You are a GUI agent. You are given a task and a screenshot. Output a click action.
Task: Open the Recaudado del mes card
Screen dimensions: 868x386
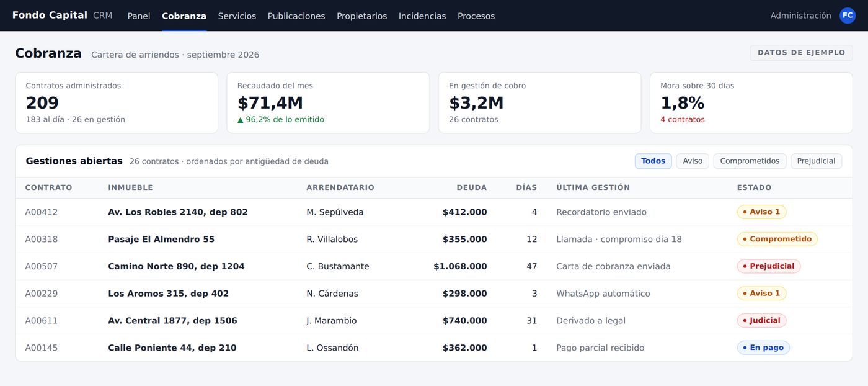328,102
